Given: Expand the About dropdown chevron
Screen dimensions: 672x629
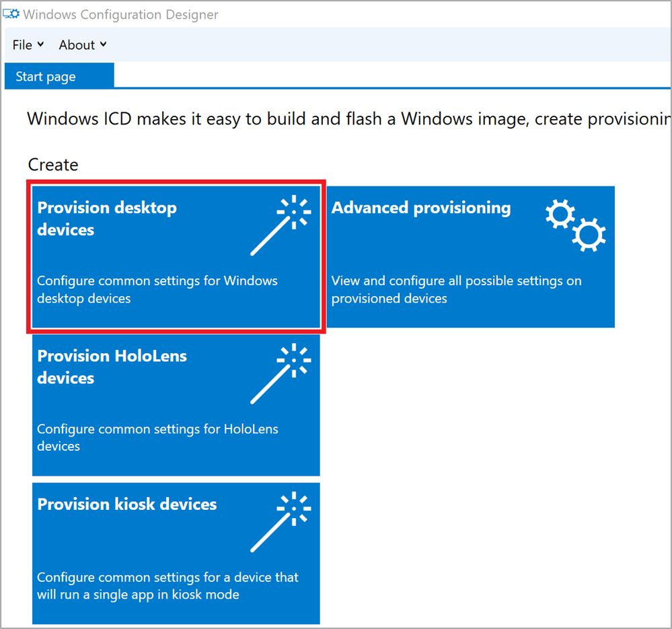Looking at the screenshot, I should 104,44.
